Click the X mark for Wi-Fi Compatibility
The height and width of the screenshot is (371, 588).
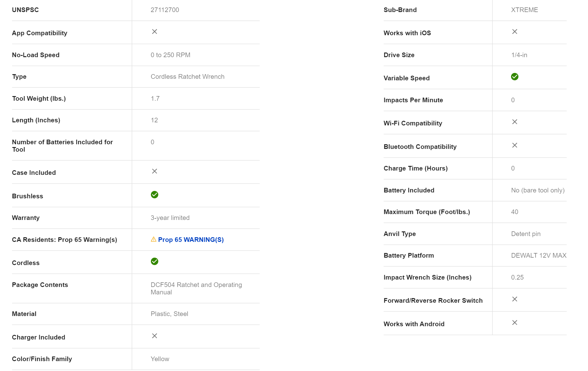[x=514, y=122]
